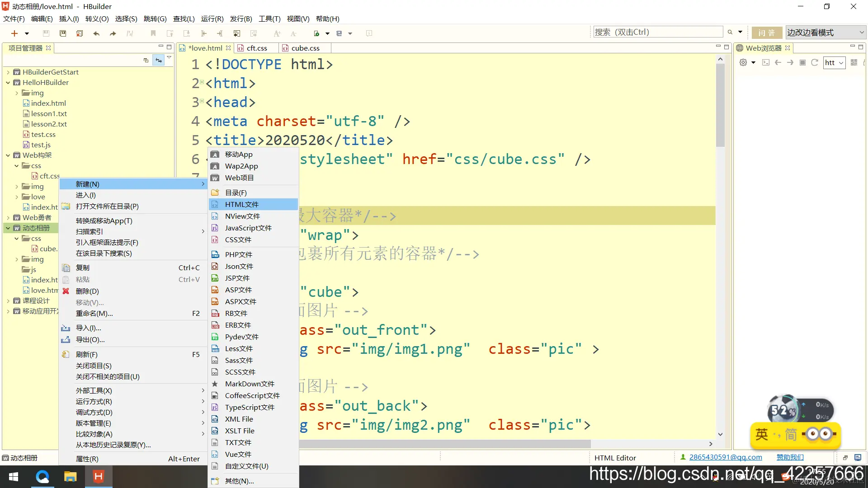Click the orange plus New button
The width and height of the screenshot is (868, 488).
14,33
